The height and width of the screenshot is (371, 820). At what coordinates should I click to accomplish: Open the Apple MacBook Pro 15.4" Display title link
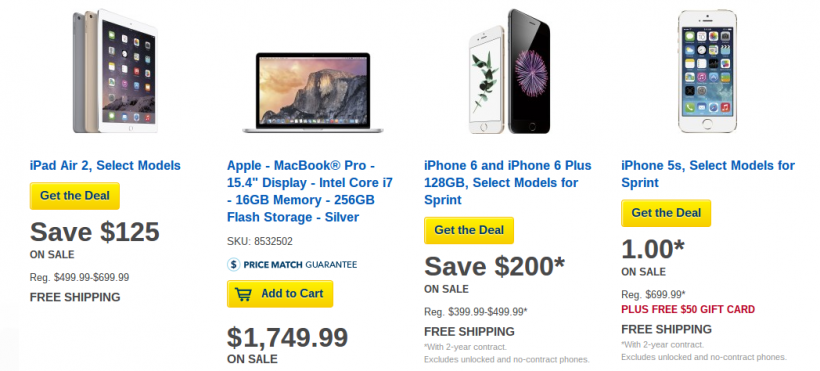click(310, 191)
